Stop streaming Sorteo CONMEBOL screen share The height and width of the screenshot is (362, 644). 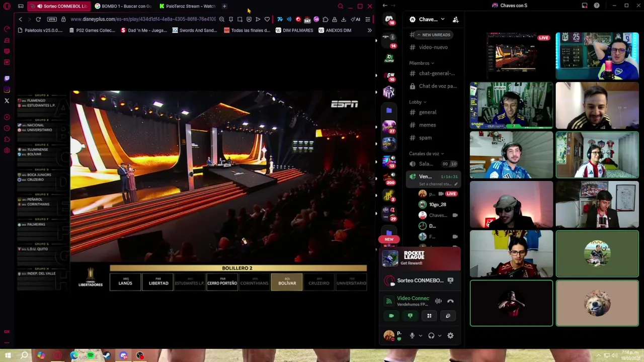[x=450, y=281]
